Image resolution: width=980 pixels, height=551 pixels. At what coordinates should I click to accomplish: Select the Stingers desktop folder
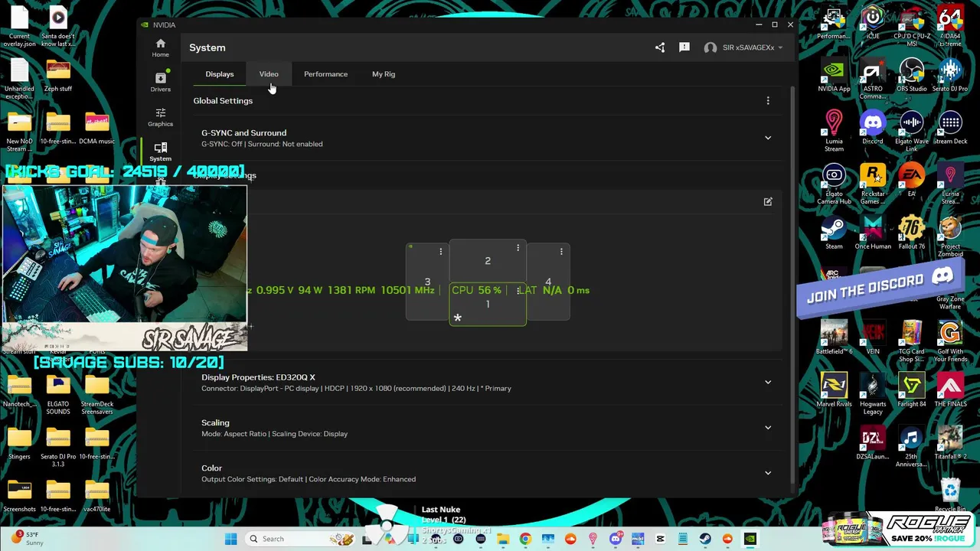pyautogui.click(x=19, y=444)
